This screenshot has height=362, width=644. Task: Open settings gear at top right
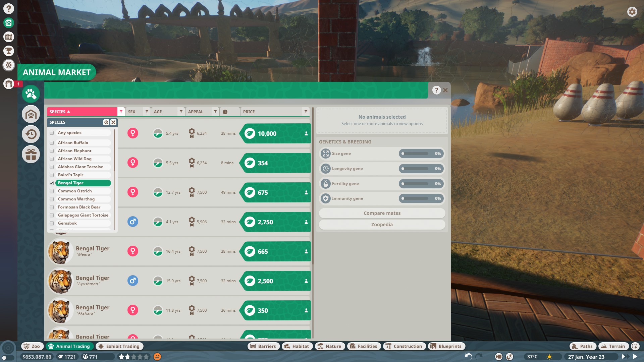click(x=632, y=12)
